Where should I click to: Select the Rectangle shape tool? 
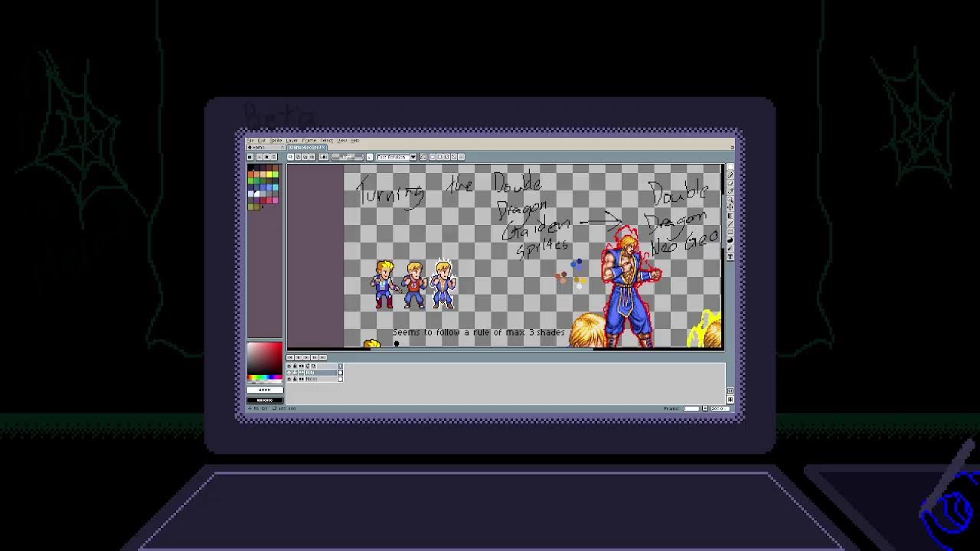(x=730, y=232)
